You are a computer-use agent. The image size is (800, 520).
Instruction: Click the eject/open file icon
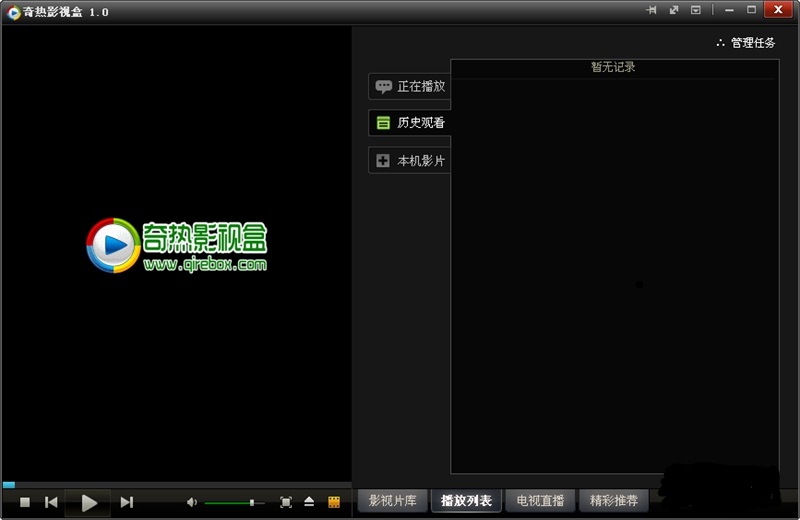(x=309, y=502)
